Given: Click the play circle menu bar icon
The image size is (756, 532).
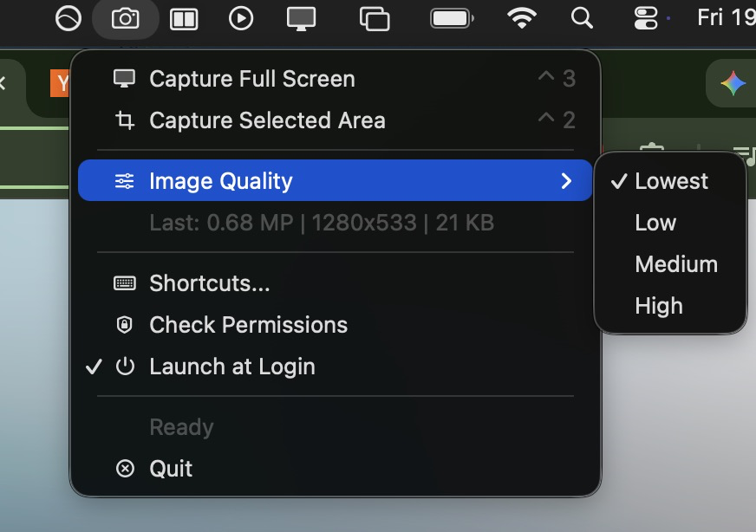Looking at the screenshot, I should coord(241,19).
